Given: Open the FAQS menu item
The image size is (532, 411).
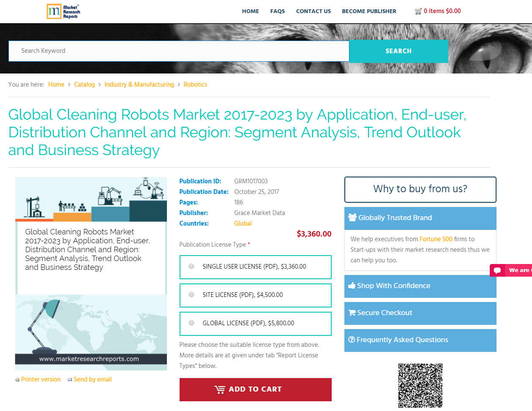Looking at the screenshot, I should click(x=278, y=11).
